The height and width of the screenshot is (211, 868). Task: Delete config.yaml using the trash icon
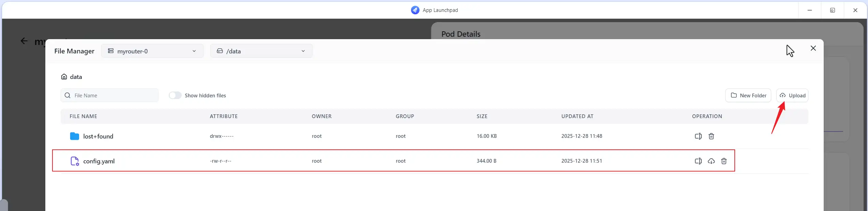[724, 161]
